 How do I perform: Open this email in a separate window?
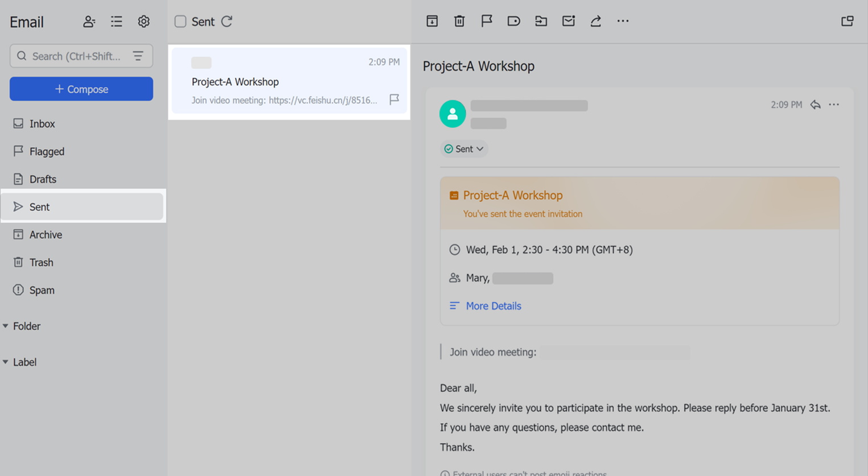click(x=847, y=21)
